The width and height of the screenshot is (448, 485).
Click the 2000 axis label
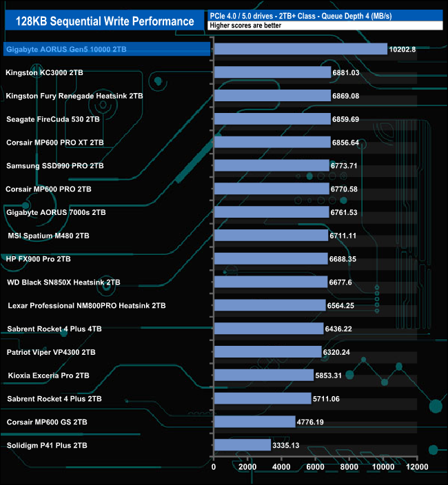(x=247, y=467)
